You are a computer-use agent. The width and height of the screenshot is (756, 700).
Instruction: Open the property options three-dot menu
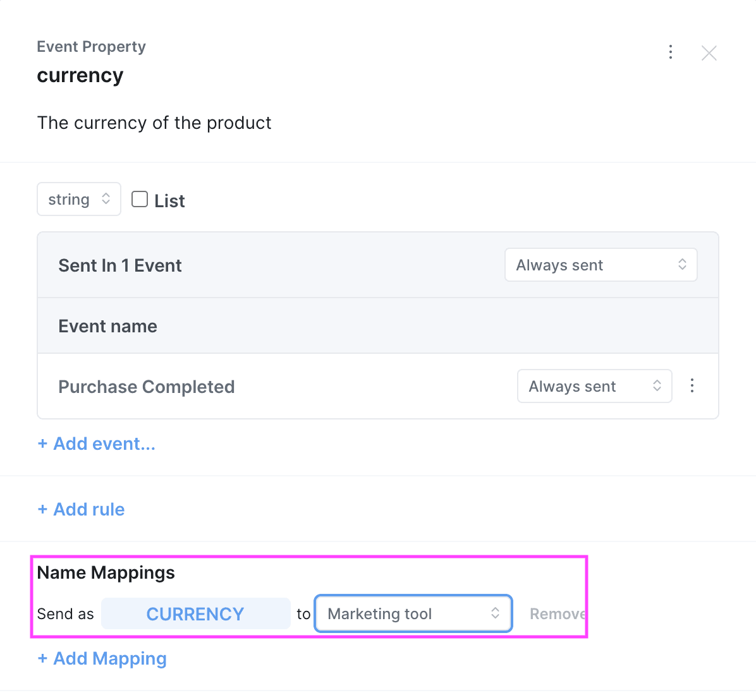tap(671, 52)
